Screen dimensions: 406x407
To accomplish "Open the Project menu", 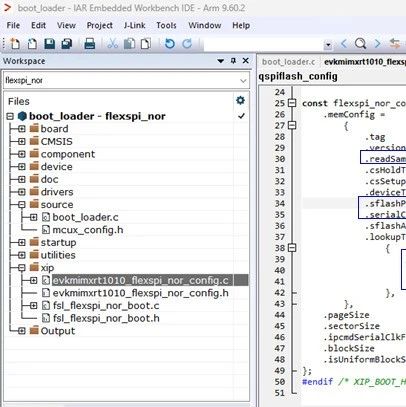I will pos(99,25).
